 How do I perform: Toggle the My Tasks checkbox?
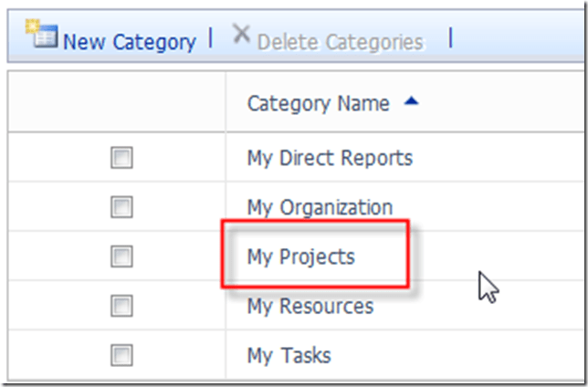pos(121,355)
